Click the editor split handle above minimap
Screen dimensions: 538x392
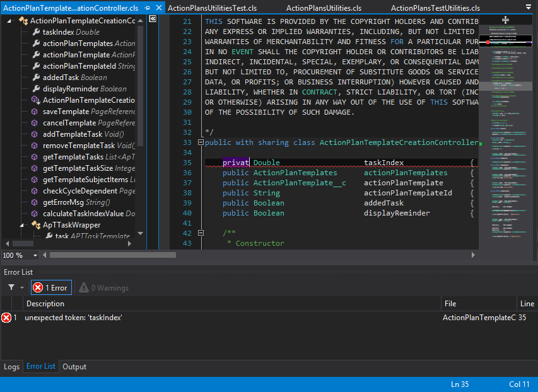click(x=505, y=20)
